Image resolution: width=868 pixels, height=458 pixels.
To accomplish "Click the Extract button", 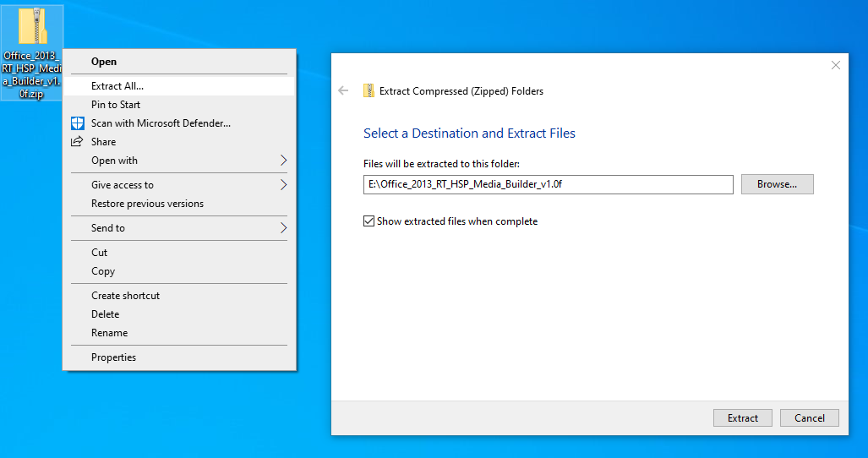I will pyautogui.click(x=742, y=418).
